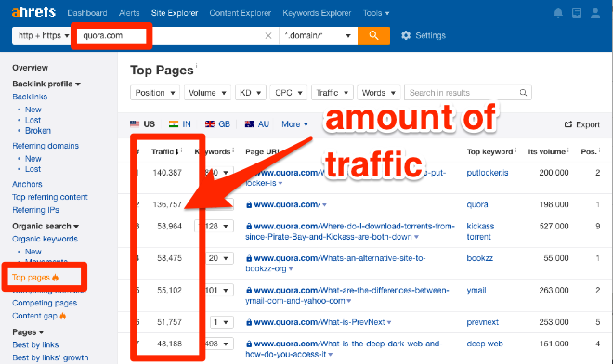Open the Position filter dropdown
This screenshot has height=364, width=613.
[x=155, y=93]
